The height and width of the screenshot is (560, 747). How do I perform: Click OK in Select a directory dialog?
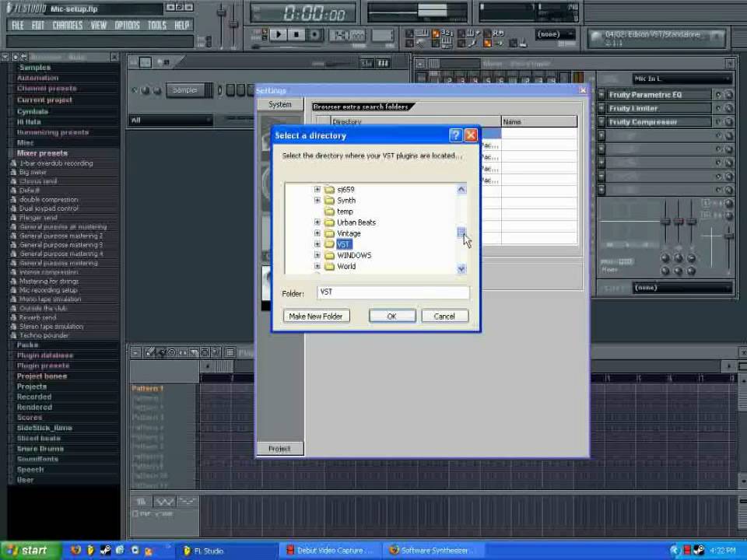[x=392, y=317]
